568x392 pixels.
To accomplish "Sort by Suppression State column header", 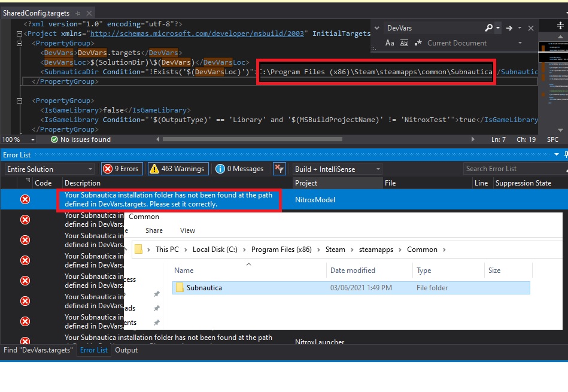I will [x=523, y=183].
